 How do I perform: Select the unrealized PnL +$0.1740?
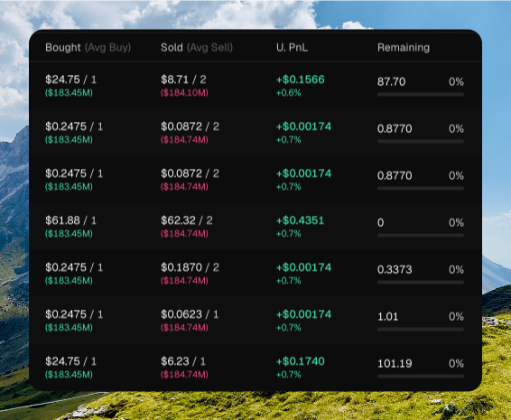(300, 361)
